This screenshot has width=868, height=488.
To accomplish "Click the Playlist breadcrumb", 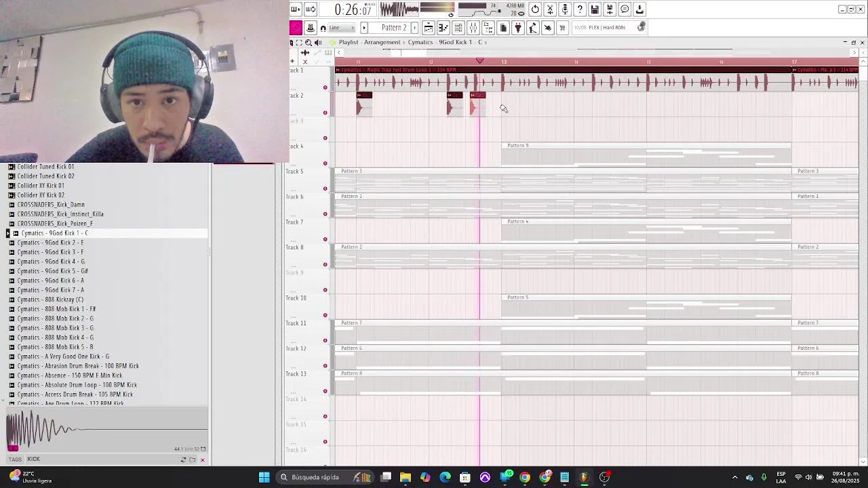I will [349, 42].
